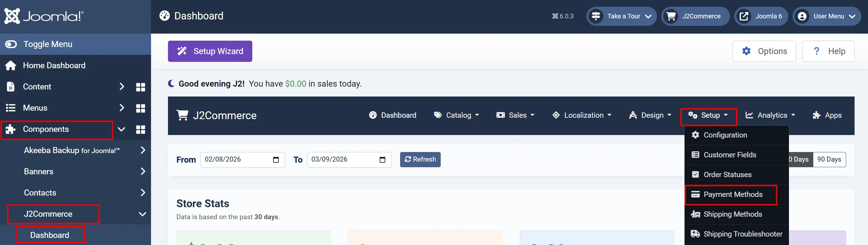Click the document icon next to Content

click(11, 87)
